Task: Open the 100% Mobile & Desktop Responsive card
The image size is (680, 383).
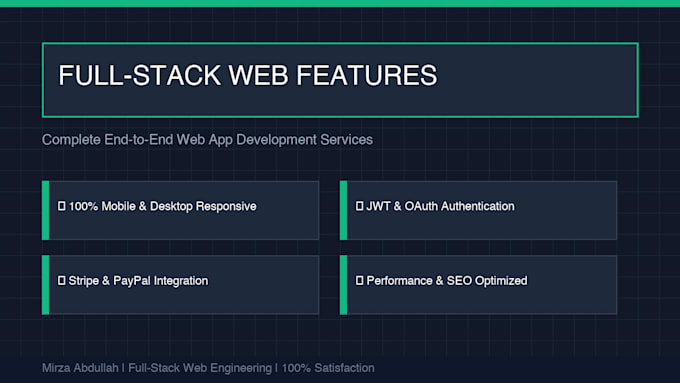Action: coord(180,210)
